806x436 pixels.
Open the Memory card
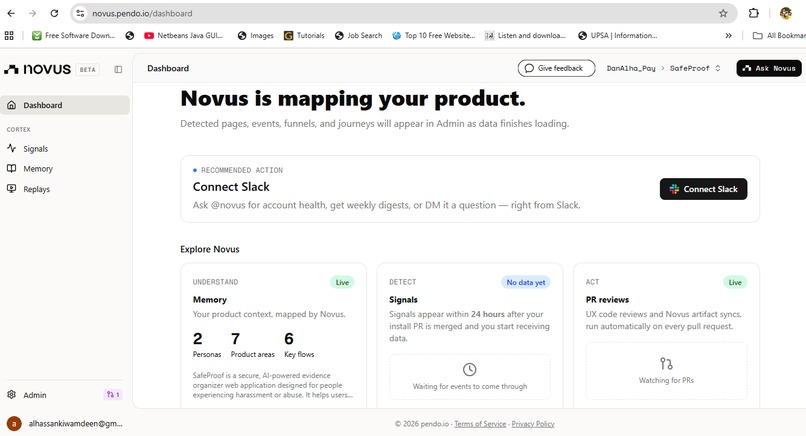coord(273,336)
